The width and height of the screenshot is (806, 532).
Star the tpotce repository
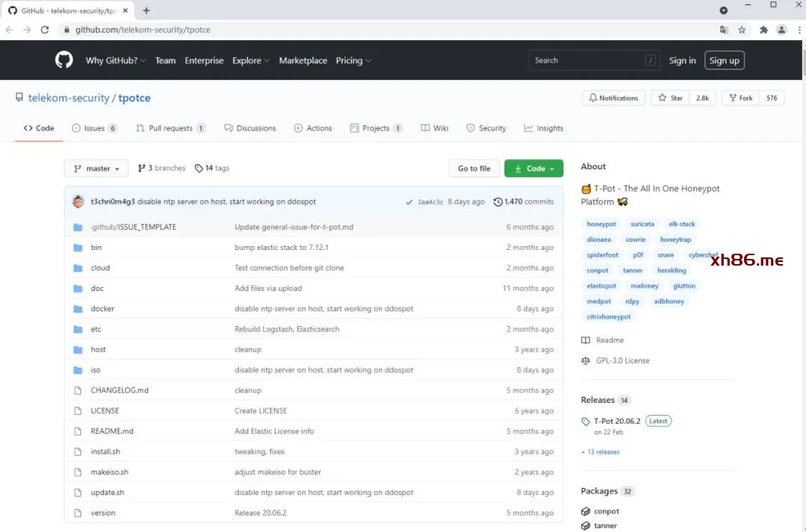coord(671,98)
